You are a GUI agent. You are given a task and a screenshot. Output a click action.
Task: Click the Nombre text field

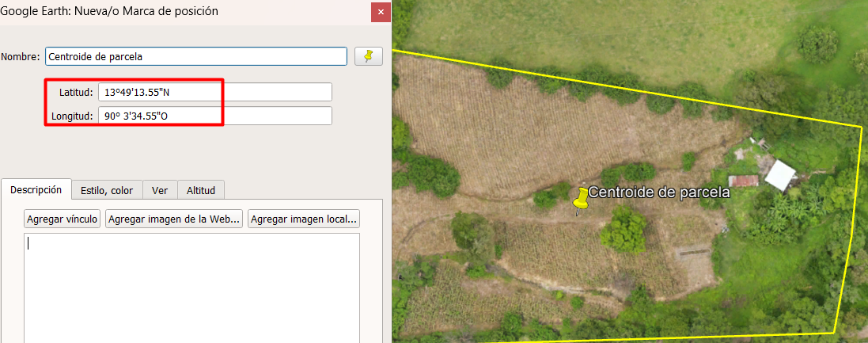196,56
